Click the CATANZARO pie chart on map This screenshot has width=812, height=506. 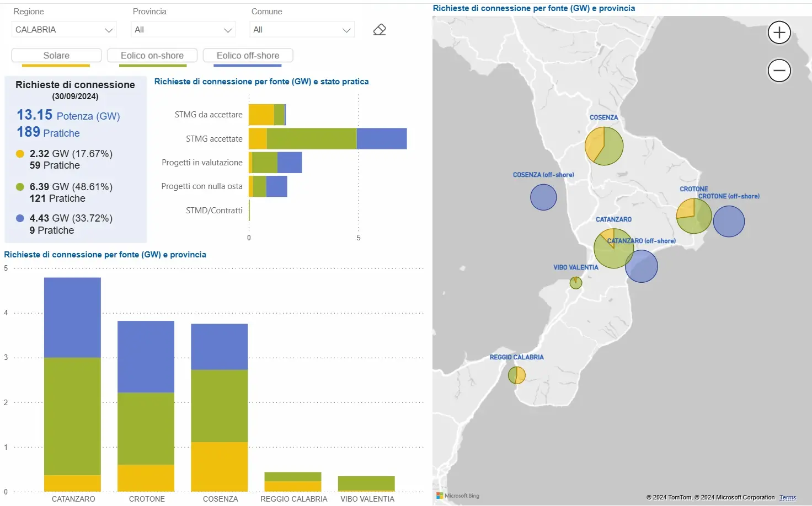613,249
